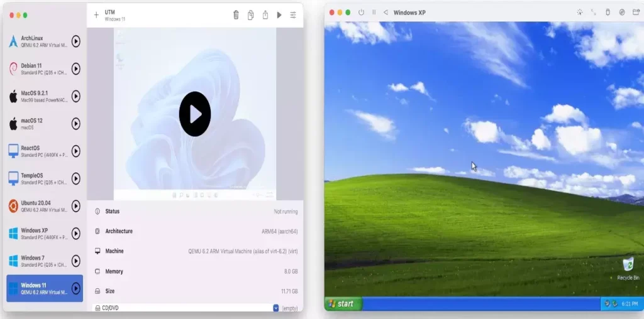Image resolution: width=644 pixels, height=319 pixels.
Task: Start the Ubuntu 20.04 VM with its play button
Action: click(75, 206)
